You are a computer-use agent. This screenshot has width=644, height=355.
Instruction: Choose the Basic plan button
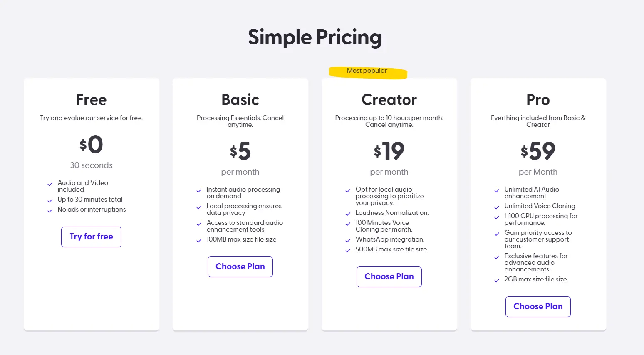coord(240,267)
